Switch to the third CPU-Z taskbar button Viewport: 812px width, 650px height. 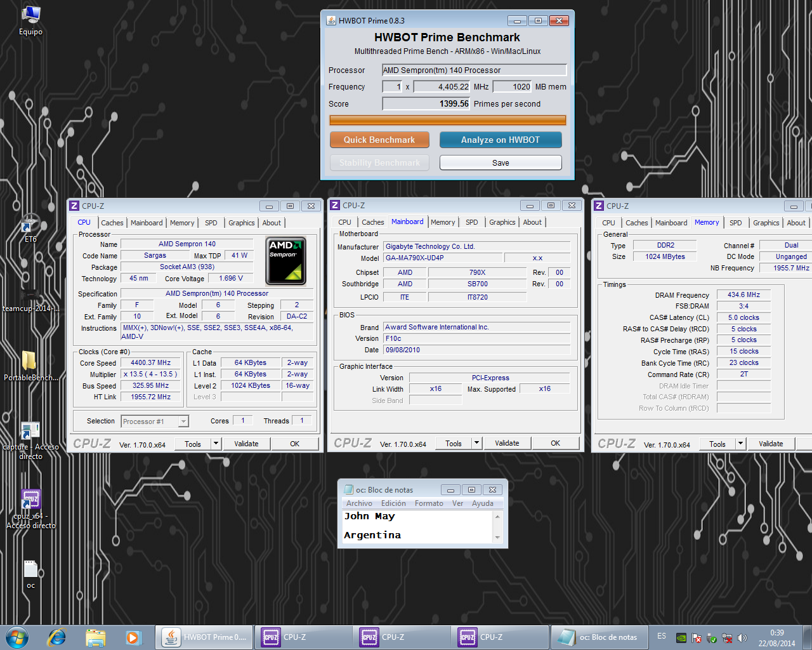pyautogui.click(x=500, y=637)
